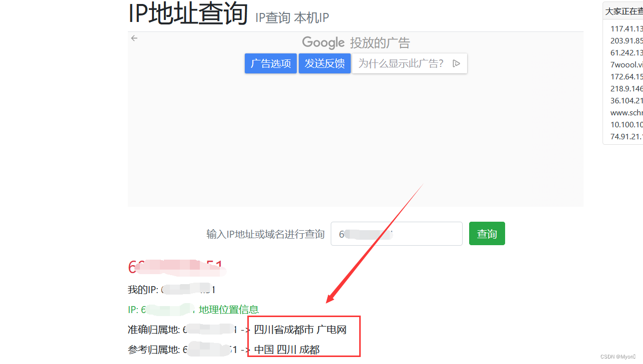Open the 74.91.21 entry in sidebar list
The image size is (643, 364).
627,136
